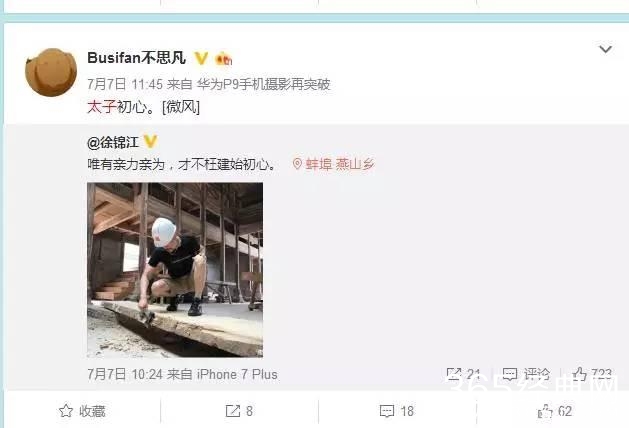Click the original post repost icon with 21
Viewport: 629px width, 428px height.
[x=463, y=374]
